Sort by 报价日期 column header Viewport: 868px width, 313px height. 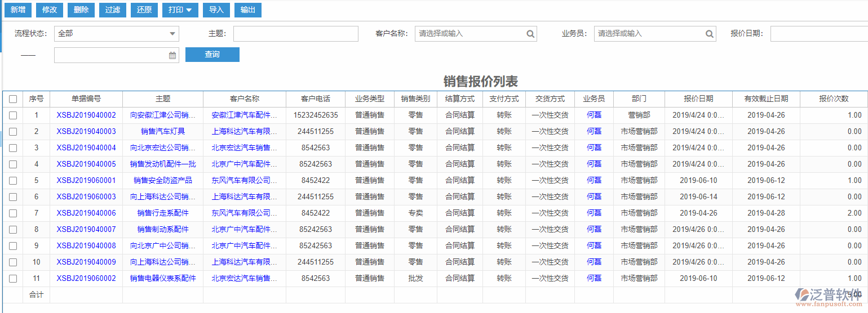pos(698,99)
